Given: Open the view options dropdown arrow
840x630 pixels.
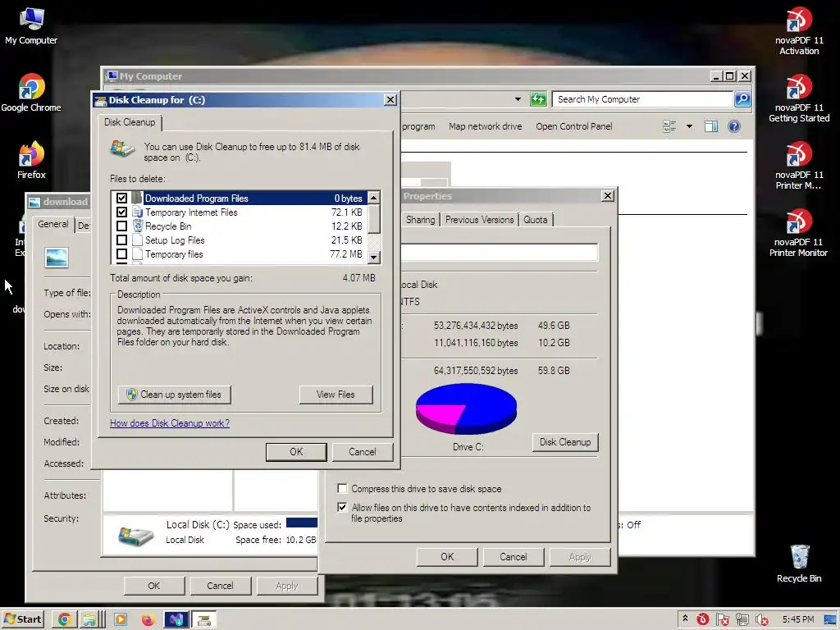Looking at the screenshot, I should point(689,126).
